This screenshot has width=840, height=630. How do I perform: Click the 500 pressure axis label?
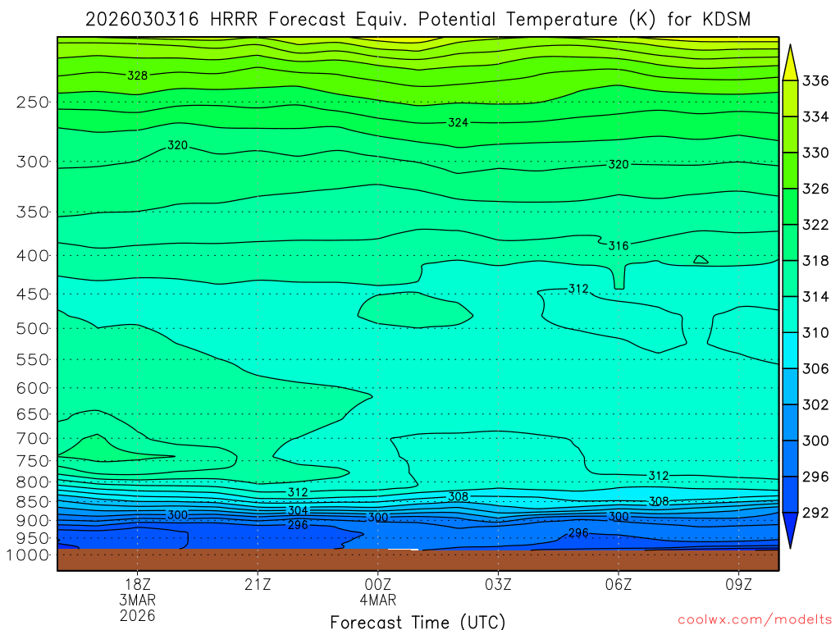point(33,328)
